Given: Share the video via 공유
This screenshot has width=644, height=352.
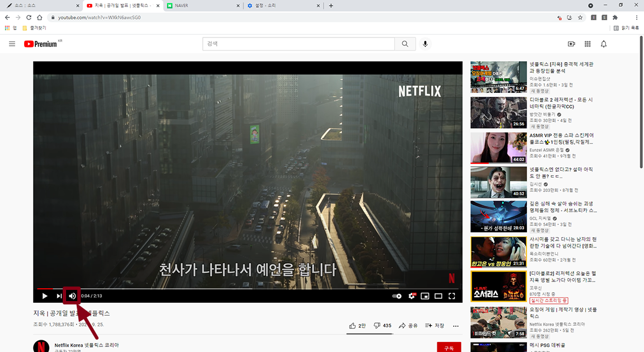Looking at the screenshot, I should pyautogui.click(x=408, y=325).
